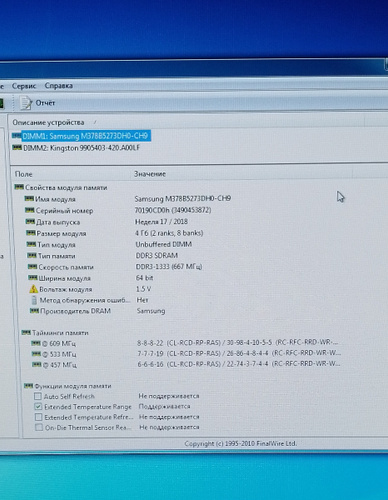Viewport: 388px width, 500px height.
Task: Click the Тип памяти row icon
Action: tap(32, 255)
